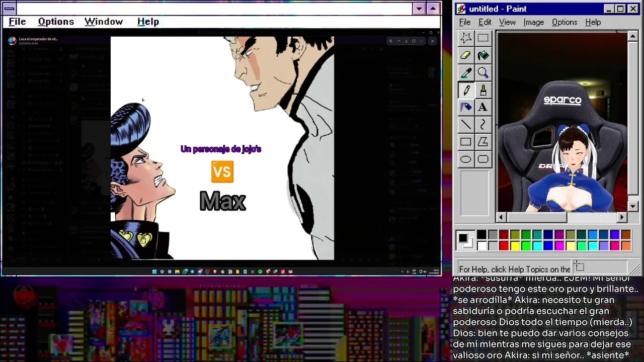The width and height of the screenshot is (644, 362).
Task: Click Paint canvas vertical scrollbar up arrow
Action: click(633, 36)
